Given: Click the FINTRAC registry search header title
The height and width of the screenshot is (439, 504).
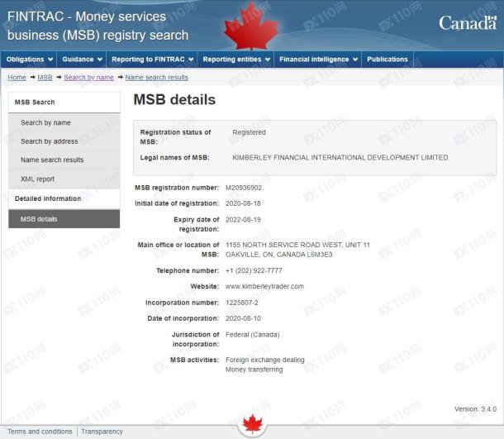Looking at the screenshot, I should pyautogui.click(x=97, y=26).
